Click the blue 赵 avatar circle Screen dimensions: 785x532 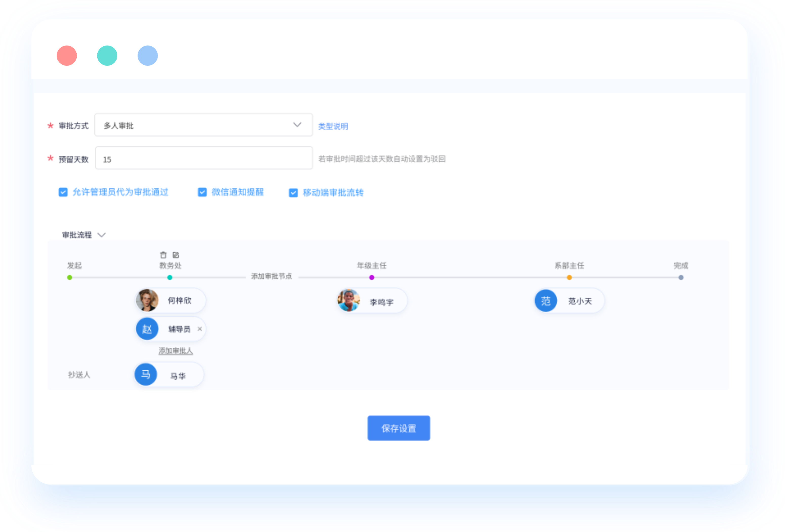click(x=147, y=329)
